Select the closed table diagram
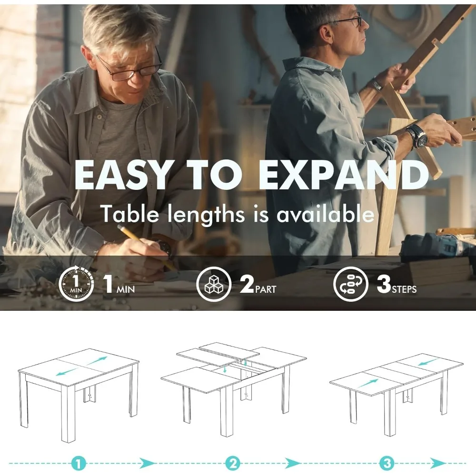Screen dimensions: 476x476 click(79, 395)
